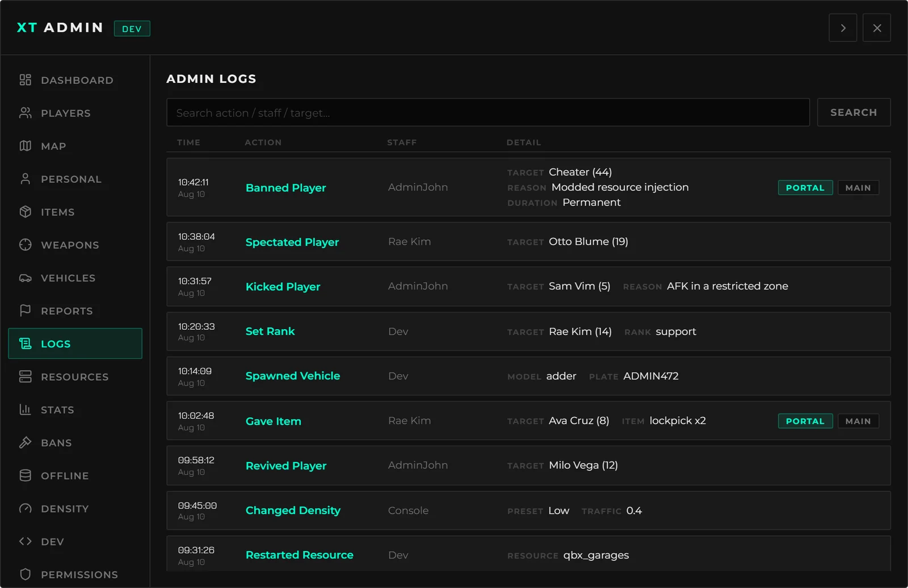Open the Items box icon
Image resolution: width=908 pixels, height=588 pixels.
pos(25,212)
